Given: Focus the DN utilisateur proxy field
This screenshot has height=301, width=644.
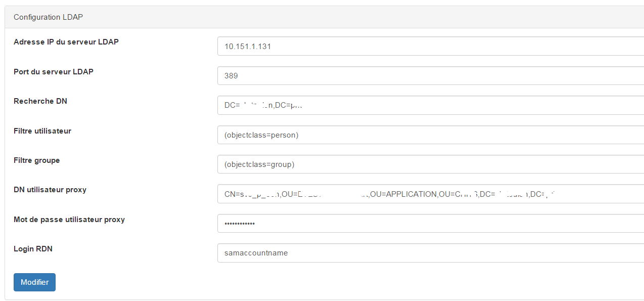Looking at the screenshot, I should coord(431,194).
